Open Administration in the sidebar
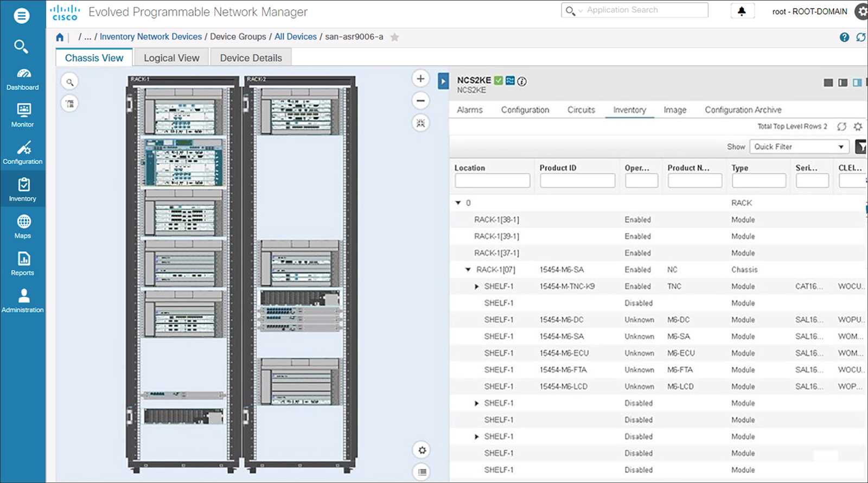Screen dimensions: 868x483 tap(23, 301)
